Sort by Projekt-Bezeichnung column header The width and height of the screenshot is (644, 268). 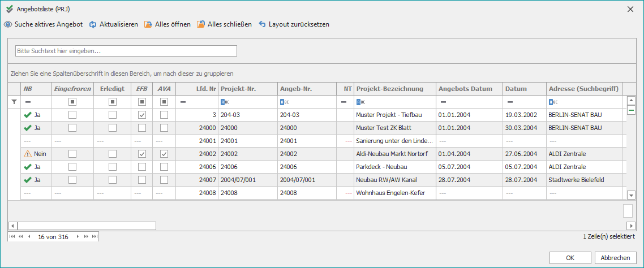[389, 89]
